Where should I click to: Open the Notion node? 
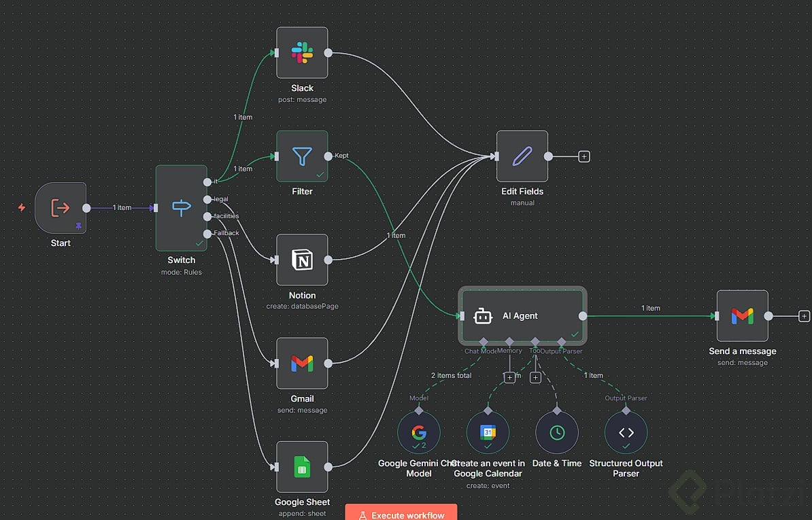(x=302, y=260)
